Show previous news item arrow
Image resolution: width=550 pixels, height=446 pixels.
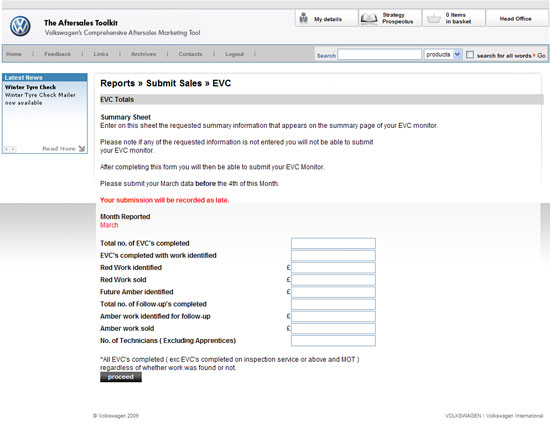pyautogui.click(x=6, y=149)
